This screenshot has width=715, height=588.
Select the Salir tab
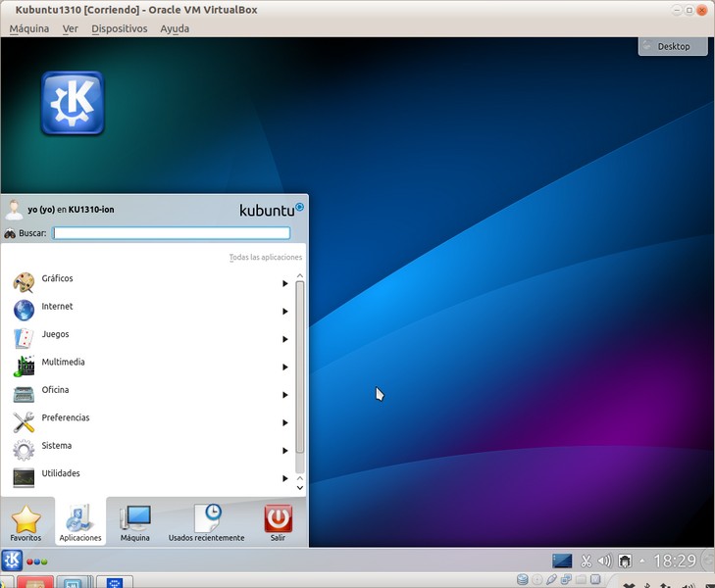278,522
